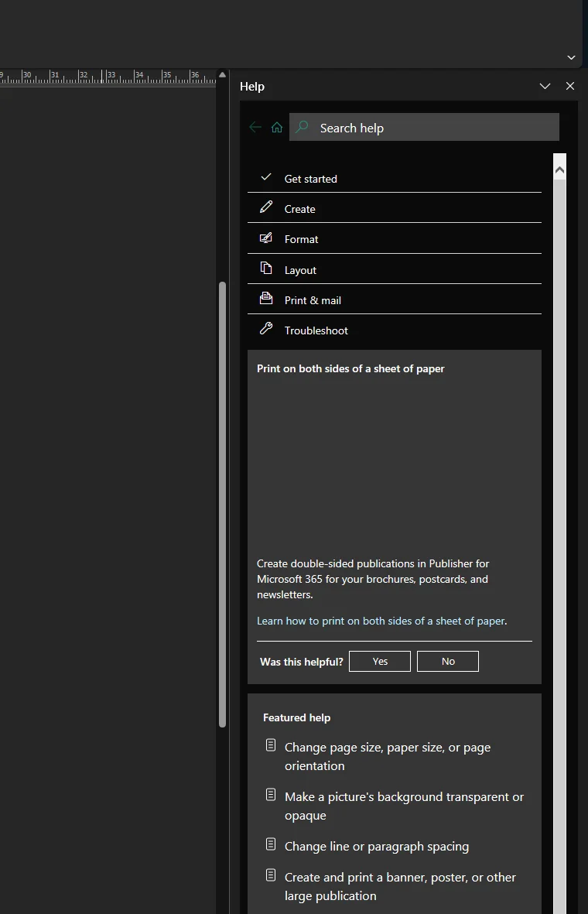
Task: Open the Troubleshoot help category
Action: point(395,330)
